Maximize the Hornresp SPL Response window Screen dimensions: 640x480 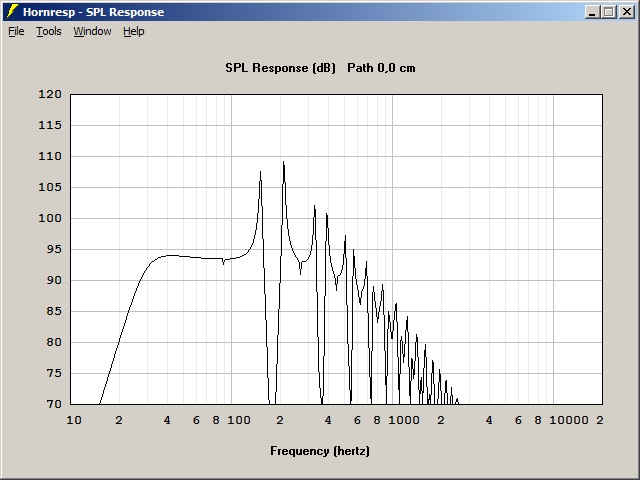click(x=609, y=12)
